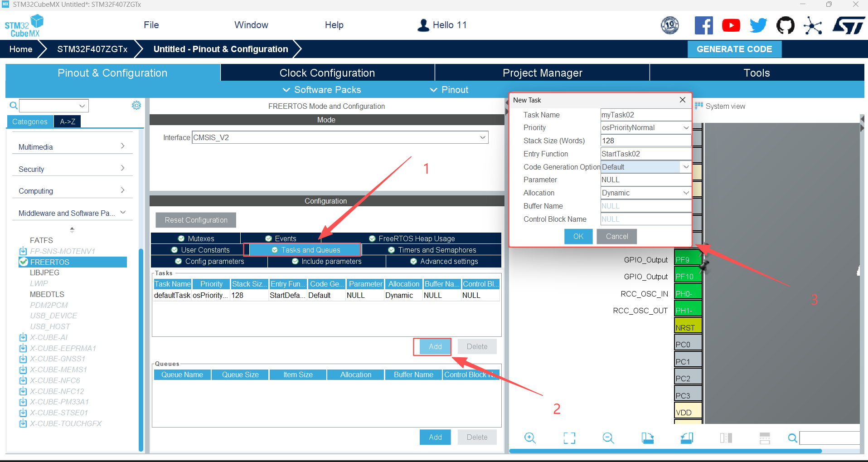Image resolution: width=868 pixels, height=462 pixels.
Task: Open the YouTube icon link
Action: [x=731, y=25]
